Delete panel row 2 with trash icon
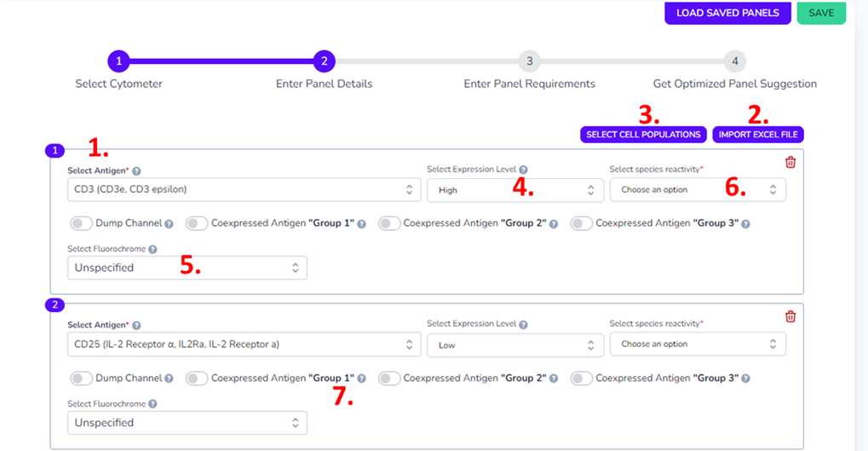The height and width of the screenshot is (451, 868). click(790, 317)
